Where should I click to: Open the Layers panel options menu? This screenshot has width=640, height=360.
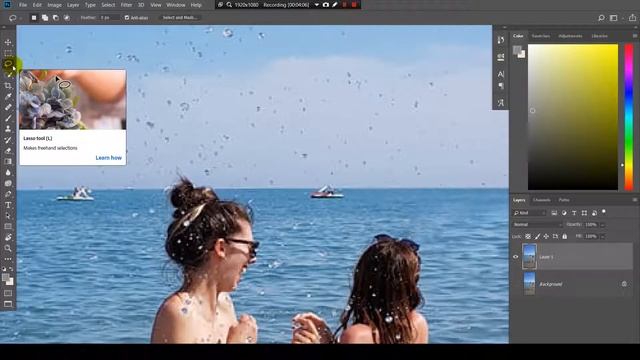pyautogui.click(x=635, y=200)
